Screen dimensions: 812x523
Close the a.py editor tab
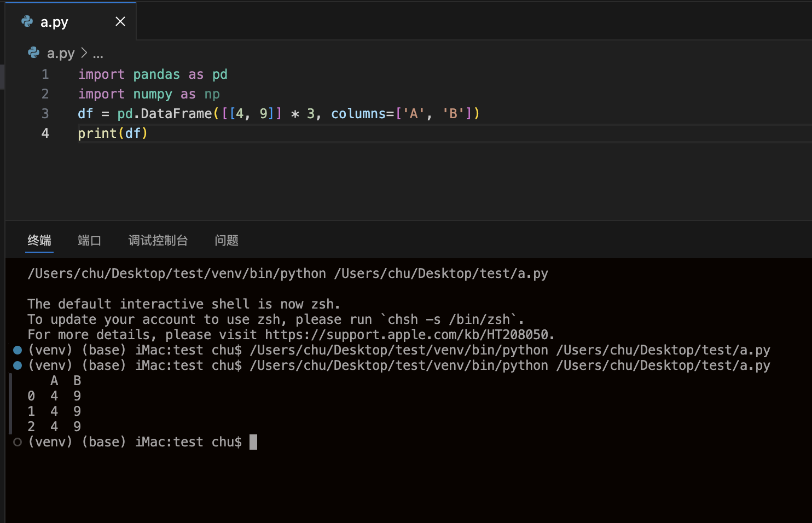pyautogui.click(x=120, y=21)
